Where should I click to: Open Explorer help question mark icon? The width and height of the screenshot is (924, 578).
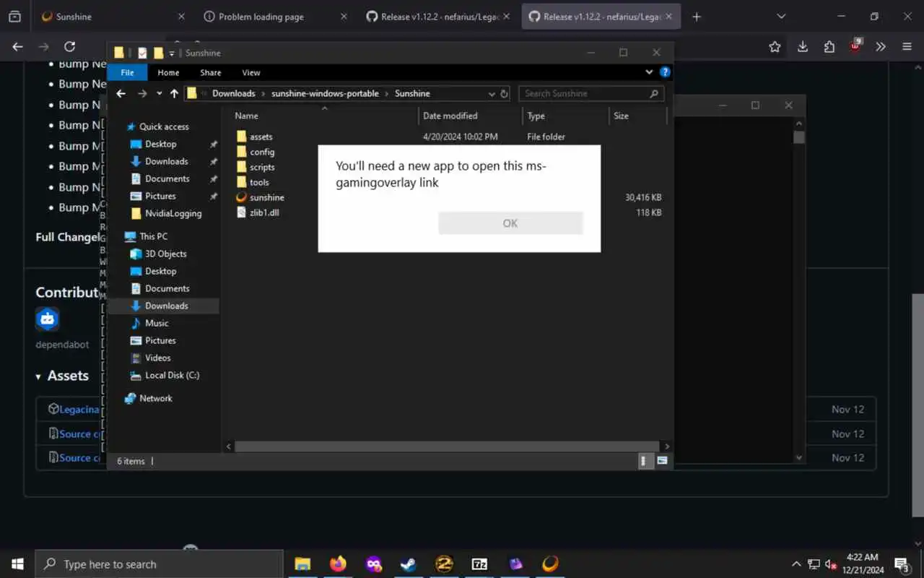coord(665,72)
